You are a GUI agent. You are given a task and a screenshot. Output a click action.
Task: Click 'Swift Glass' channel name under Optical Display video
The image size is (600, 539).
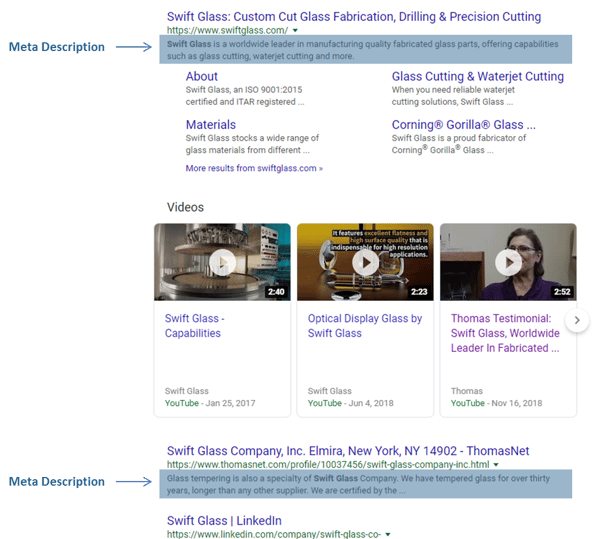pos(329,391)
